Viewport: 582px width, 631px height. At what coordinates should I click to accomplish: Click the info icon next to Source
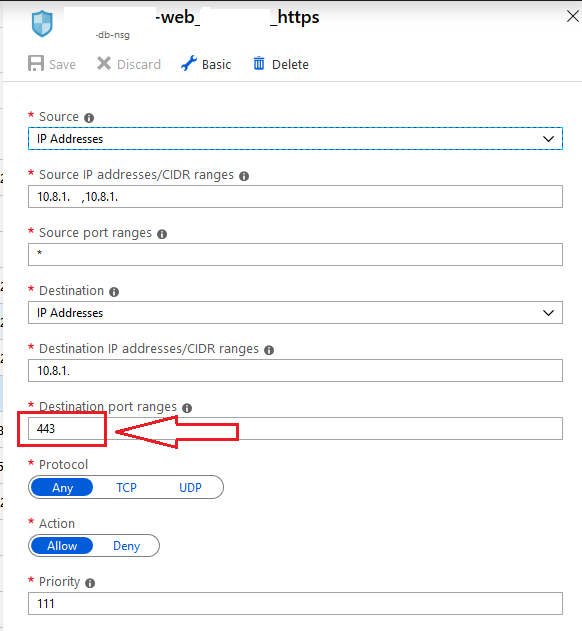pyautogui.click(x=89, y=118)
